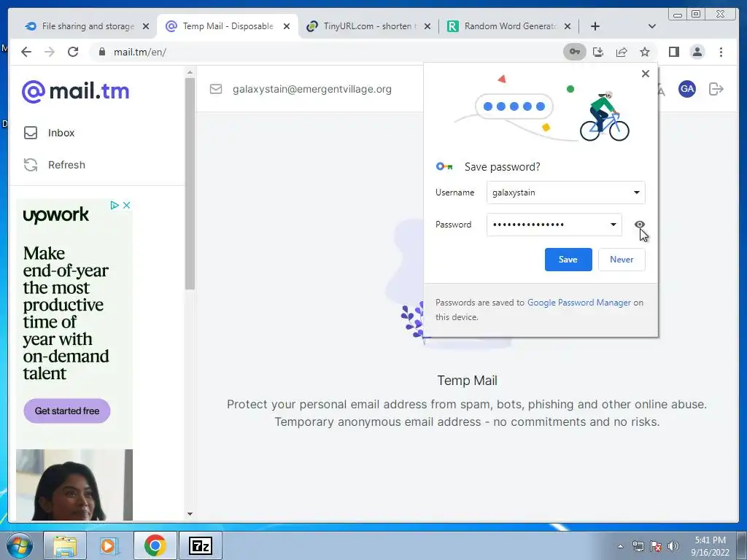Screen dimensions: 747x560
Task: Click the logout icon at top right
Action: (x=716, y=89)
